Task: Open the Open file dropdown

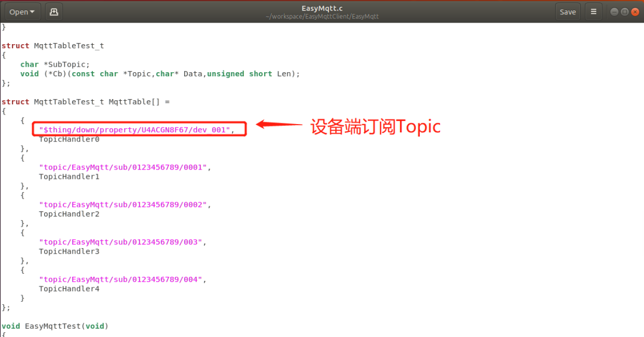Action: tap(22, 12)
